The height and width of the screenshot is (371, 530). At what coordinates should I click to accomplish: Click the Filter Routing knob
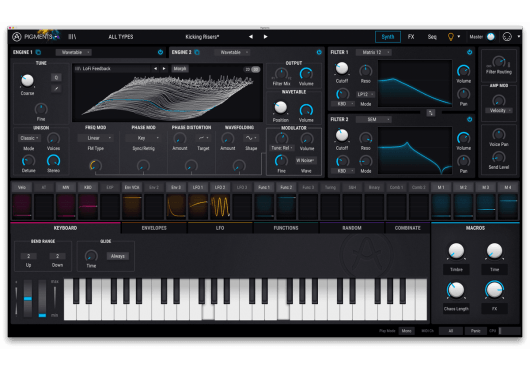[x=499, y=62]
